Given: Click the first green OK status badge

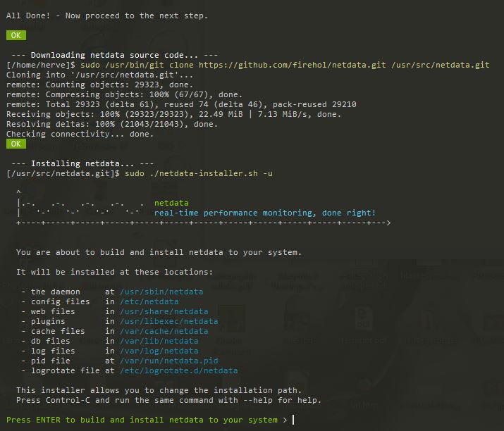Looking at the screenshot, I should click(x=16, y=35).
